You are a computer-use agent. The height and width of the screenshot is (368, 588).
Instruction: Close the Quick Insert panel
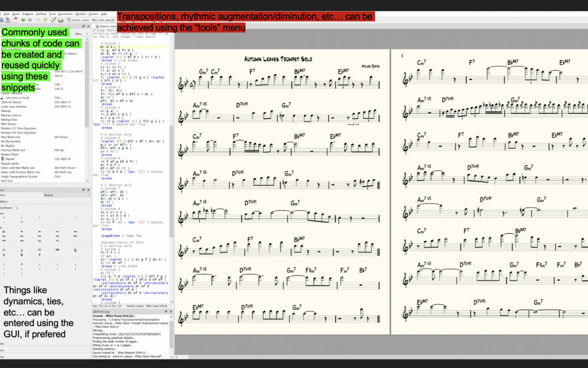click(x=89, y=190)
